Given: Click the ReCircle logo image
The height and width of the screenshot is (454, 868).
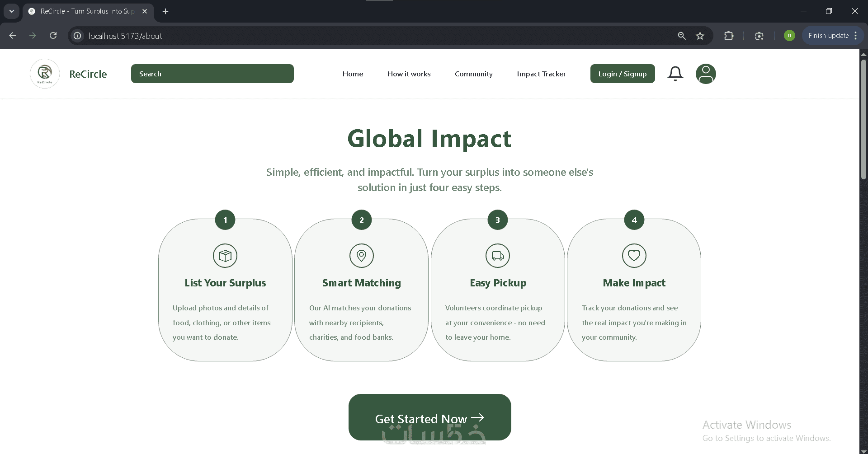Looking at the screenshot, I should click(45, 74).
